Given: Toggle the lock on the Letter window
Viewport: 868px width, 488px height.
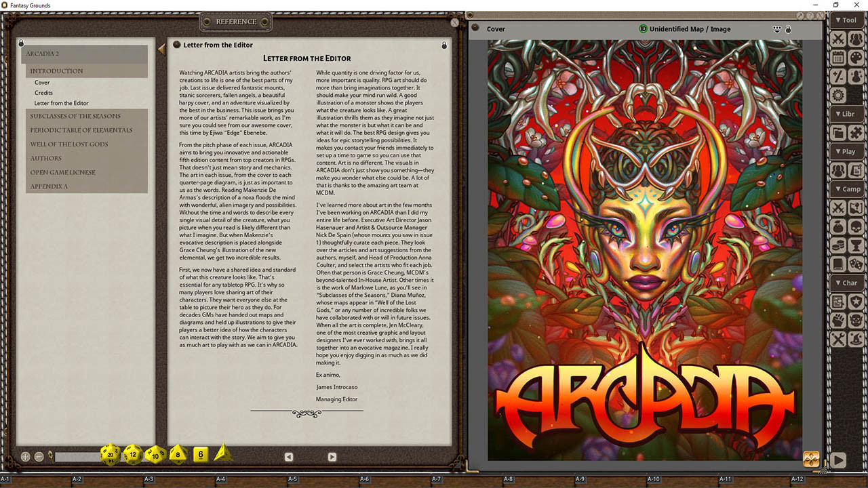Looking at the screenshot, I should (444, 45).
